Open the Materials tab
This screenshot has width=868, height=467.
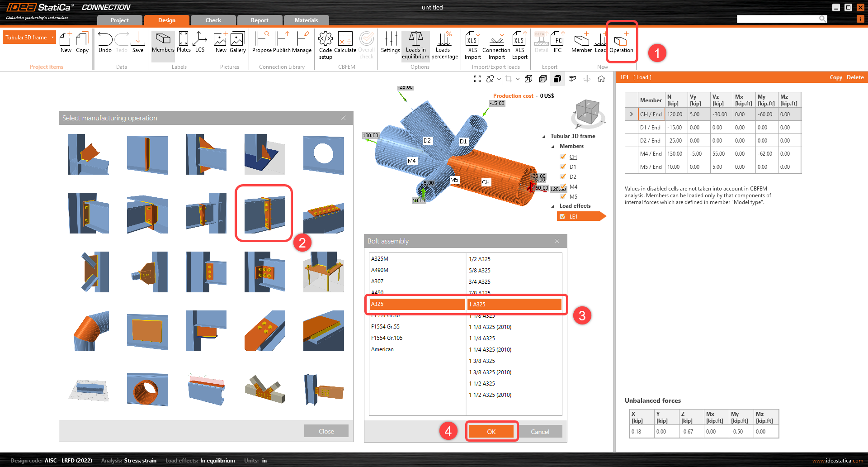[306, 20]
